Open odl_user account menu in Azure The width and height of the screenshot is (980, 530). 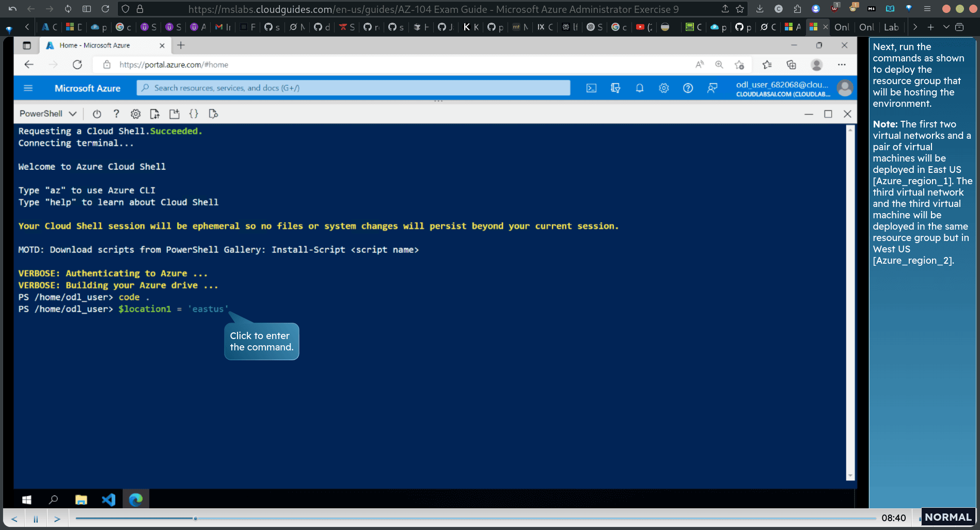tap(783, 88)
